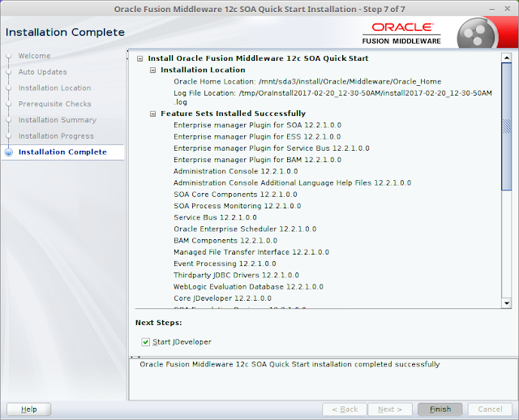Click the scroll down arrow
This screenshot has width=519, height=420.
506,303
